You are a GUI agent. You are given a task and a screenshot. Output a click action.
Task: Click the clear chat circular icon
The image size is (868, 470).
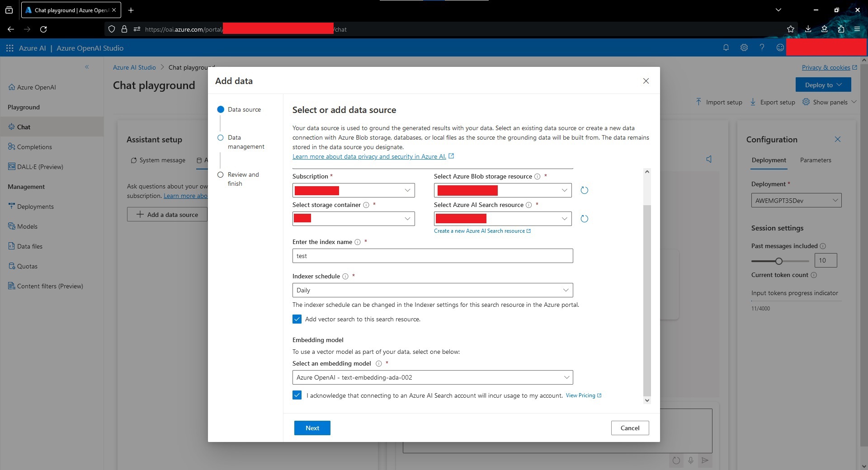[x=676, y=461]
